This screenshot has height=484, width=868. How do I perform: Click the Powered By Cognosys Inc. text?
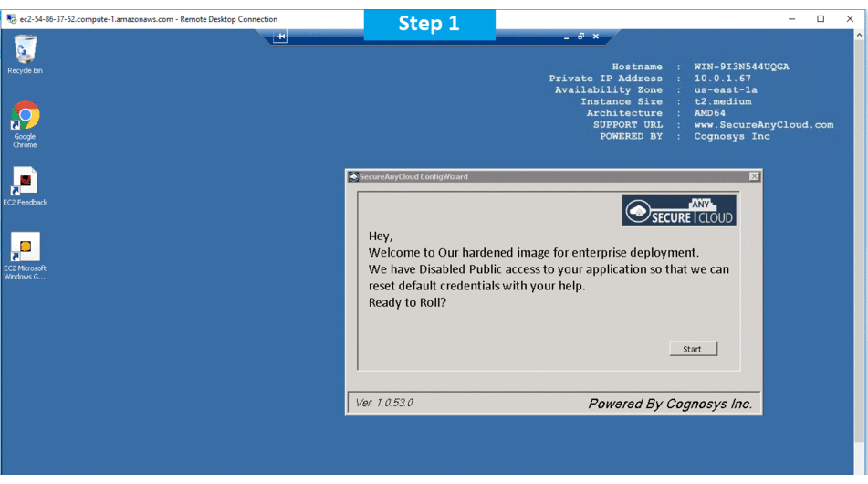[670, 404]
